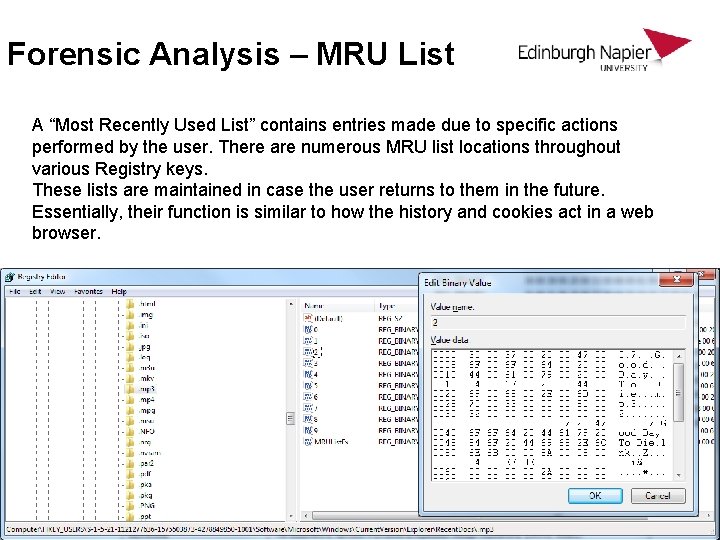Image resolution: width=720 pixels, height=540 pixels.
Task: Sort values by the Name column header
Action: click(x=338, y=306)
